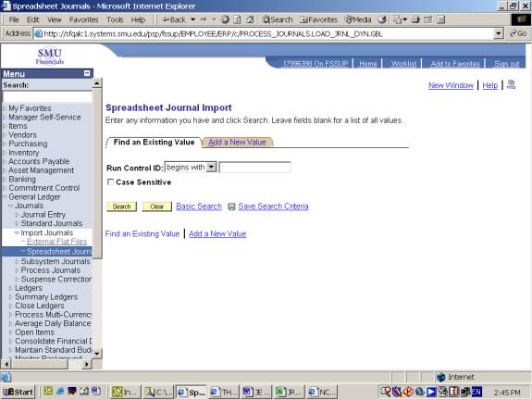This screenshot has width=532, height=400.
Task: Expand the Address bar URL dropdown
Action: point(498,33)
